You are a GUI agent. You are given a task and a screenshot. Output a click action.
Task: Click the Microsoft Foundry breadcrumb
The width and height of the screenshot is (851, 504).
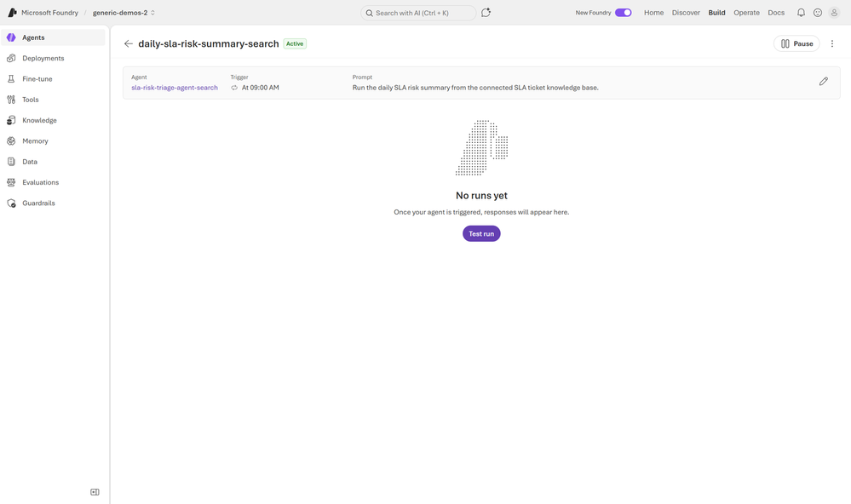coord(49,13)
